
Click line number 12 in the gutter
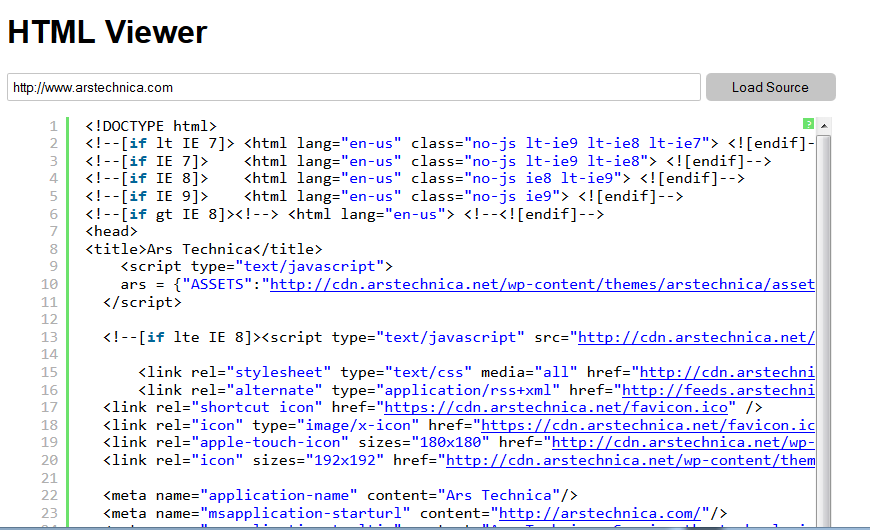[x=49, y=320]
